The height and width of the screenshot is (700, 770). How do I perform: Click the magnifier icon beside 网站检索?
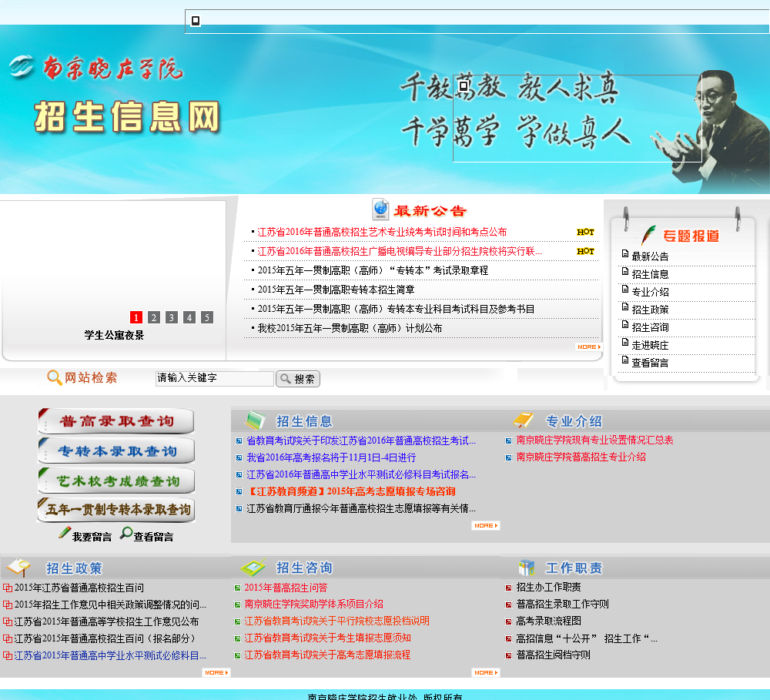pos(54,378)
